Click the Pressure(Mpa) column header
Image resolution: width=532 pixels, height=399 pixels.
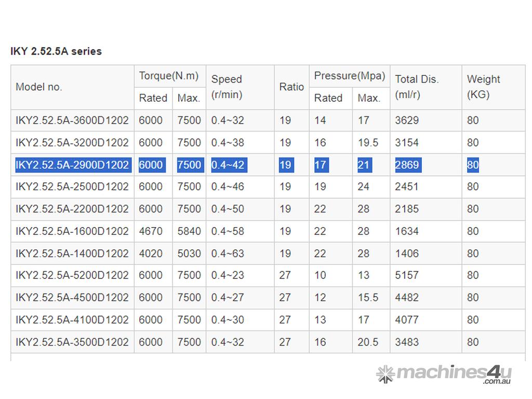(349, 76)
